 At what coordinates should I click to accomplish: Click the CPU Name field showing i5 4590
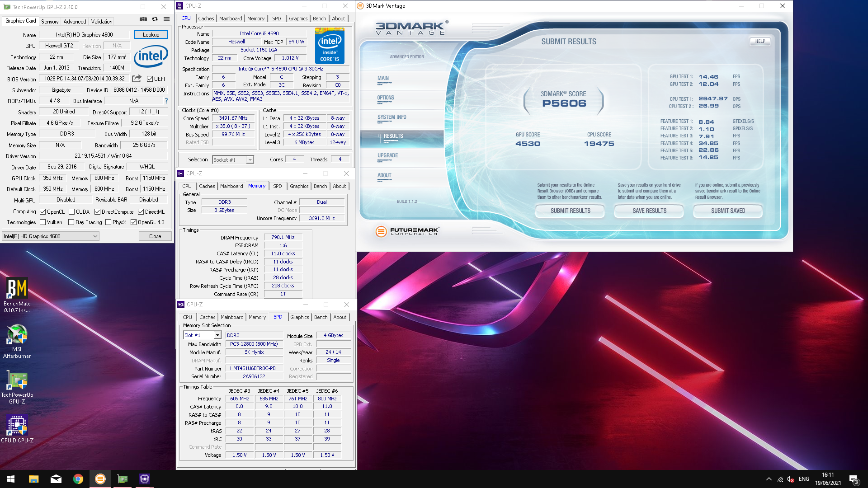[x=259, y=33]
